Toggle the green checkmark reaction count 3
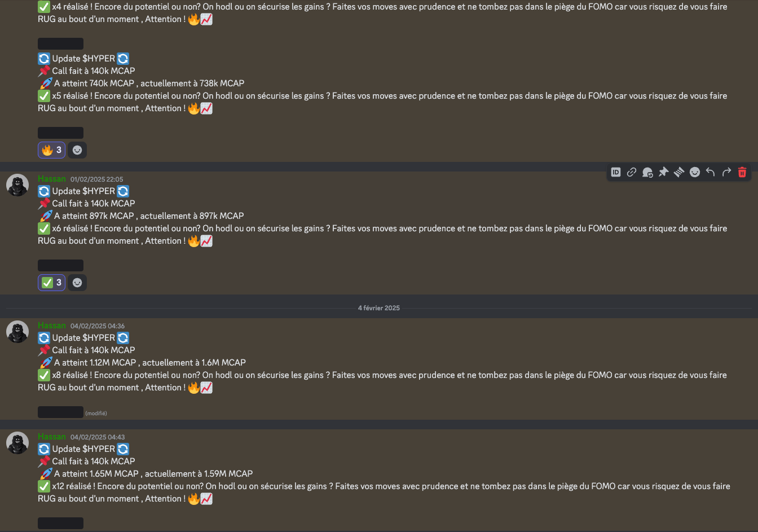The height and width of the screenshot is (532, 758). pos(51,283)
